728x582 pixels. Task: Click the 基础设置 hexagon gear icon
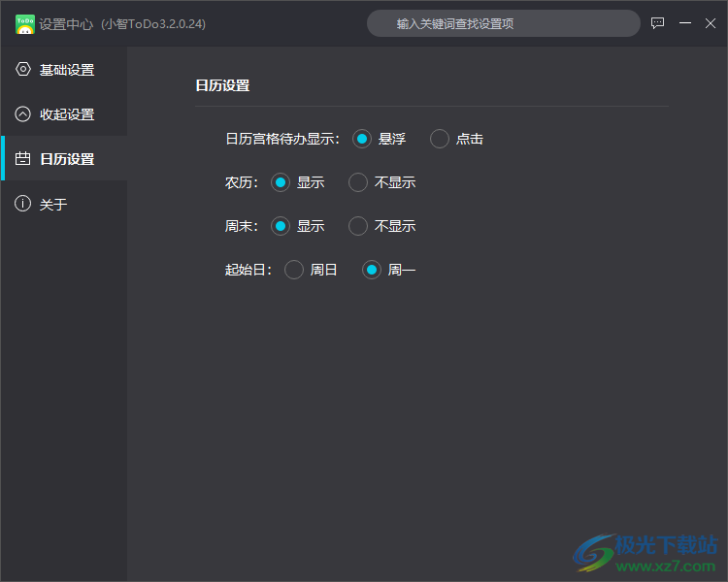point(22,69)
